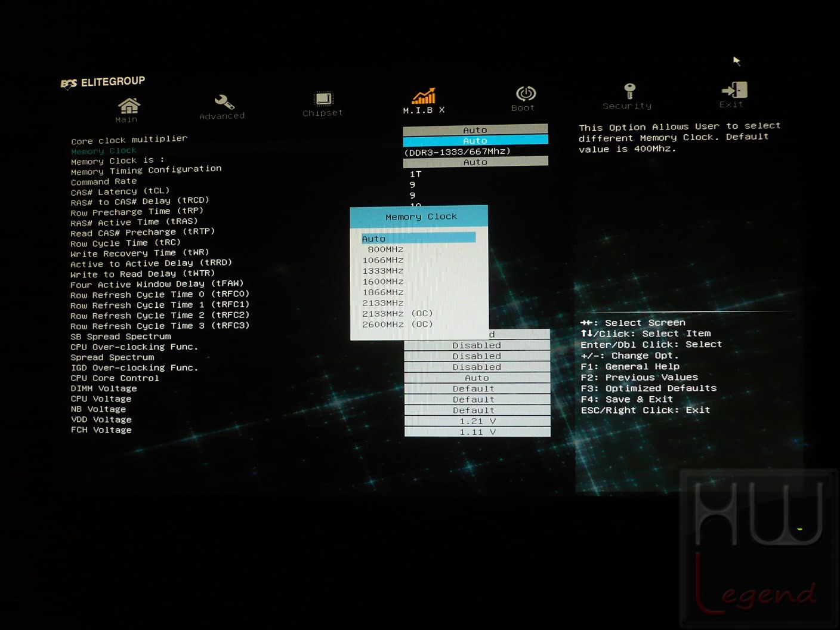Click the Exit door icon
This screenshot has height=630, width=840.
[734, 90]
